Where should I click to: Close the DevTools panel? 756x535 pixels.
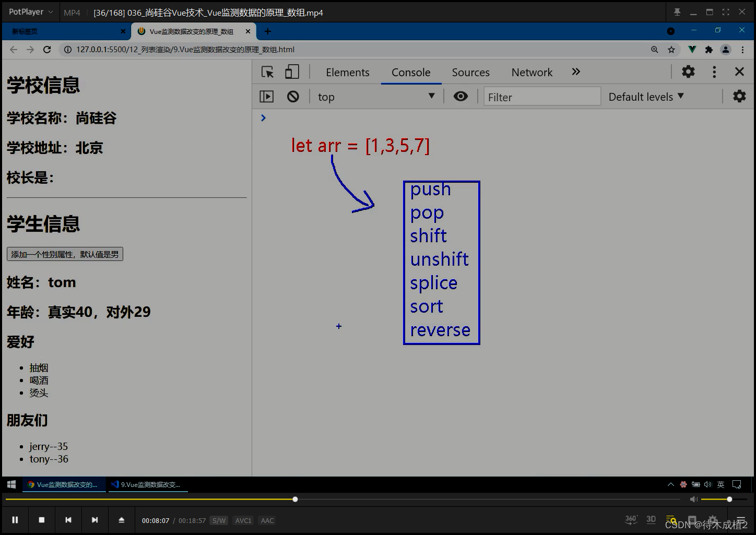click(739, 72)
